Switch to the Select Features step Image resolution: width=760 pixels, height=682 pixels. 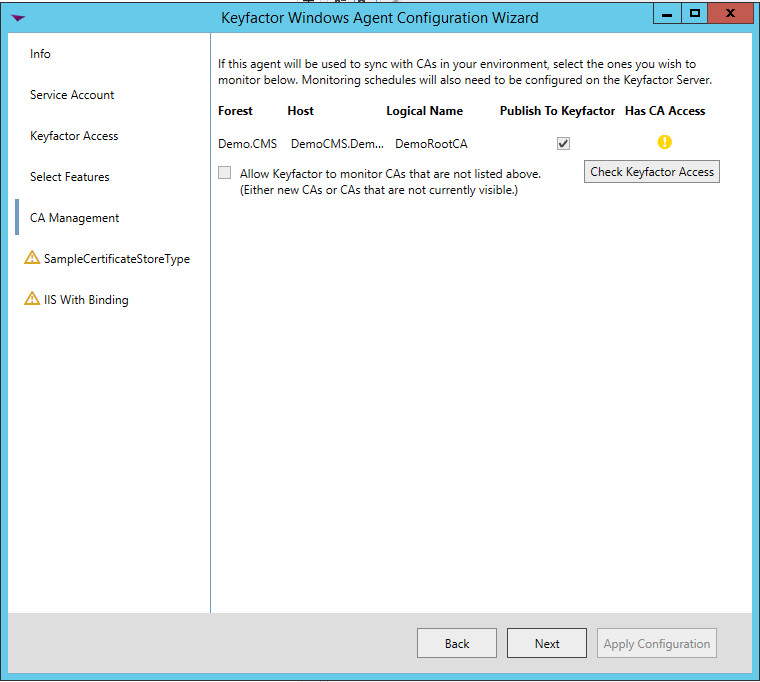[x=70, y=177]
